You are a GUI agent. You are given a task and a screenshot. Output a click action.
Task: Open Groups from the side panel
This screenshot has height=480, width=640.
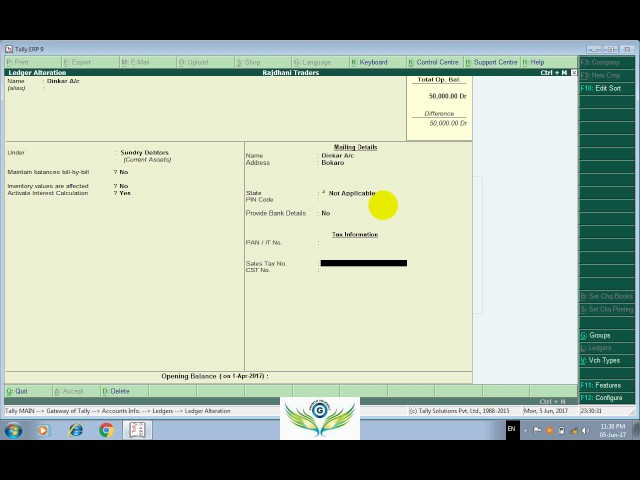click(x=607, y=336)
